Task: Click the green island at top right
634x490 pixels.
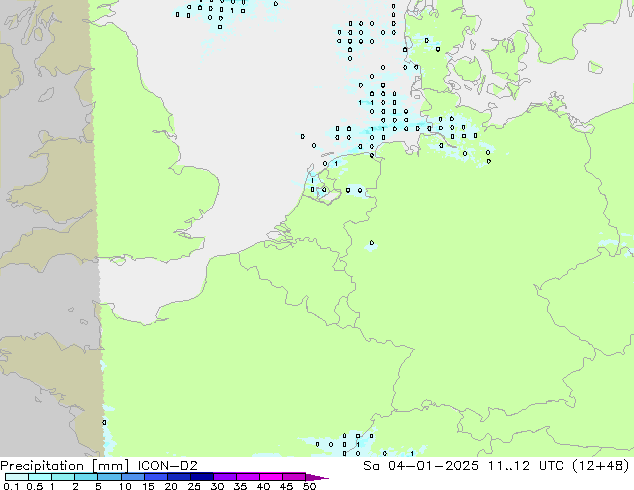Action: click(x=595, y=68)
